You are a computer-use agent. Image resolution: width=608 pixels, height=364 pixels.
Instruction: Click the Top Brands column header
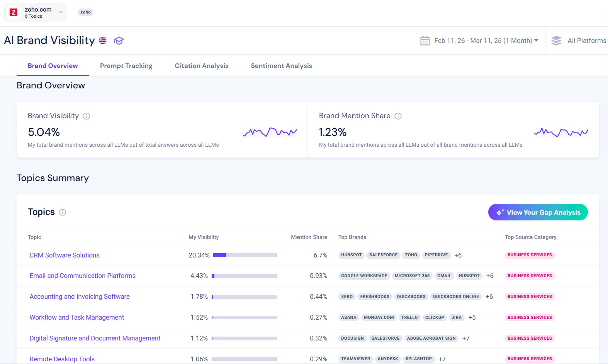(352, 237)
